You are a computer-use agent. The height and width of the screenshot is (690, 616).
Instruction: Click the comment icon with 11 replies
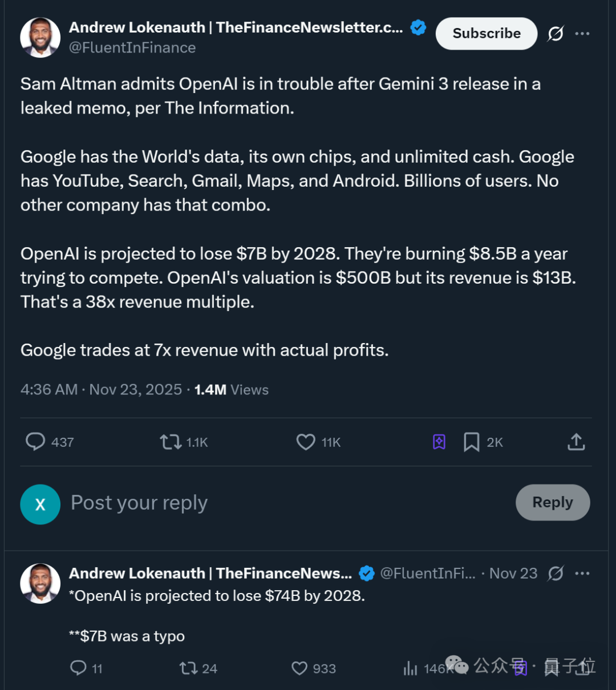pyautogui.click(x=78, y=668)
